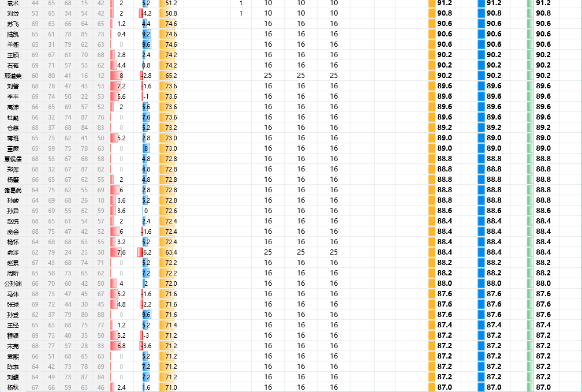
Task: Select the 4.4 red-bar cell for 石苞
Action: coord(121,65)
